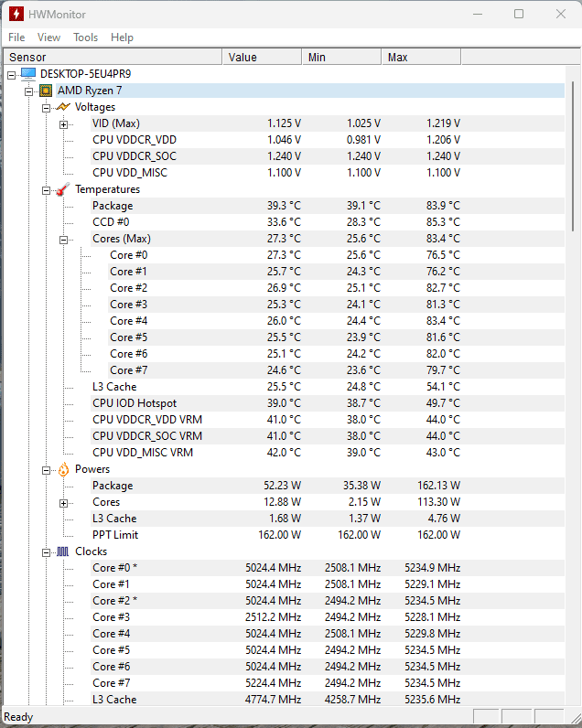Screen dimensions: 582x728
Task: Collapse the DESKTOP-5EU4PR9 root node
Action: (12, 75)
